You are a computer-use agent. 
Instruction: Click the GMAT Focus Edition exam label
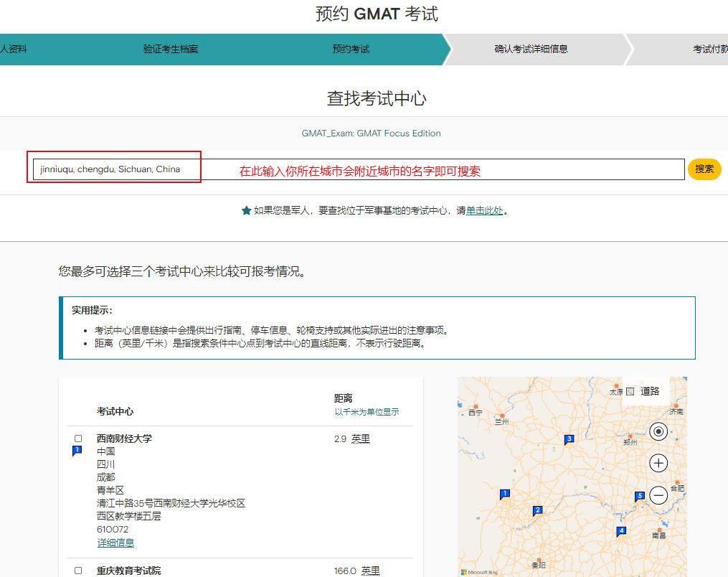(371, 133)
